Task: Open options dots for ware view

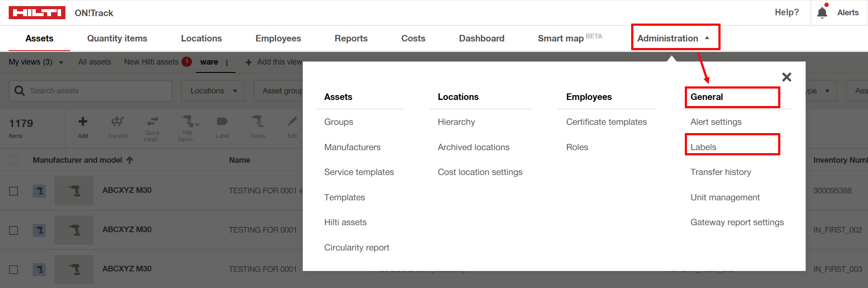Action: [x=227, y=62]
